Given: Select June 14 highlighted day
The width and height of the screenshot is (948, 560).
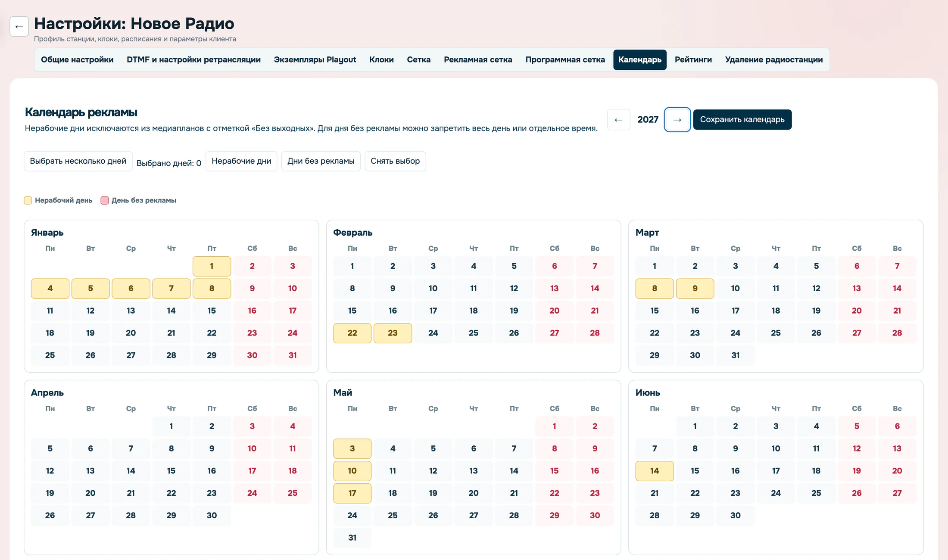Looking at the screenshot, I should click(x=655, y=471).
